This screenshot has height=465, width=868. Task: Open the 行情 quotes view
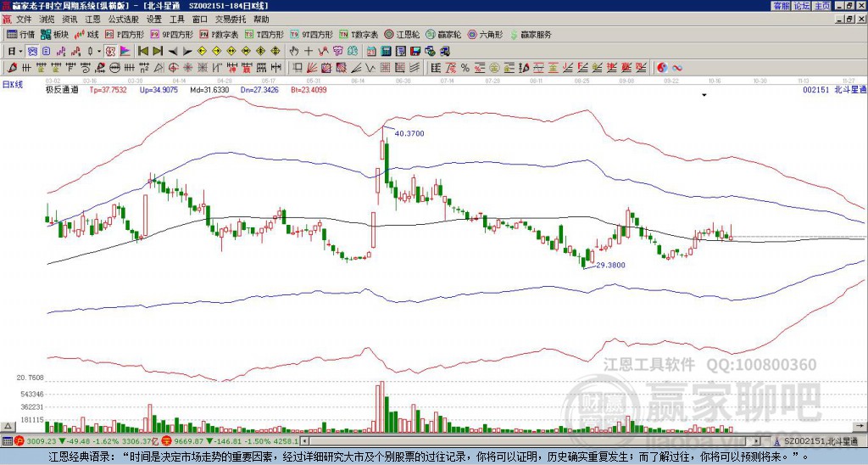pos(20,34)
